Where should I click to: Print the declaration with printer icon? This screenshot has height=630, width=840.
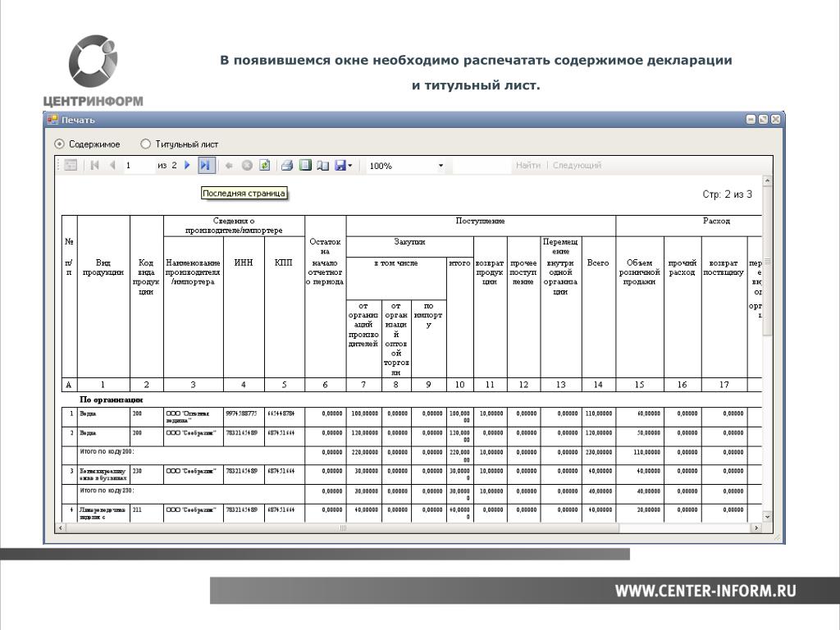(286, 165)
